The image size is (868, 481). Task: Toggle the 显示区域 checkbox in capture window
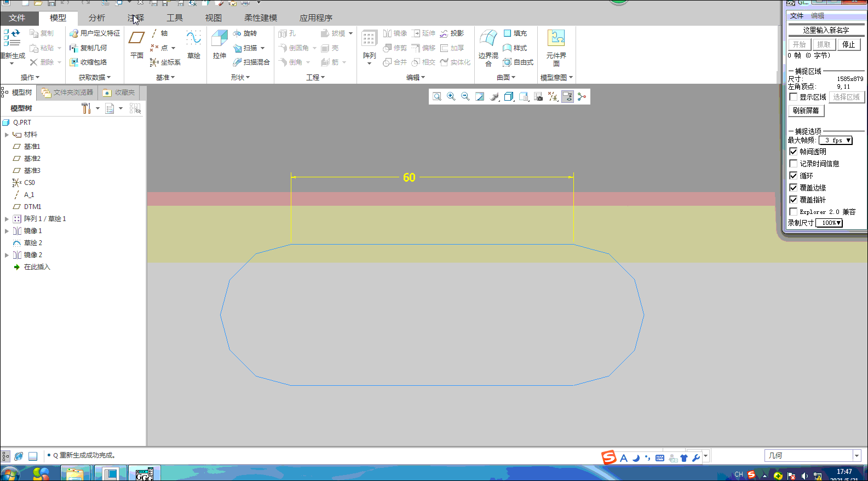(794, 97)
